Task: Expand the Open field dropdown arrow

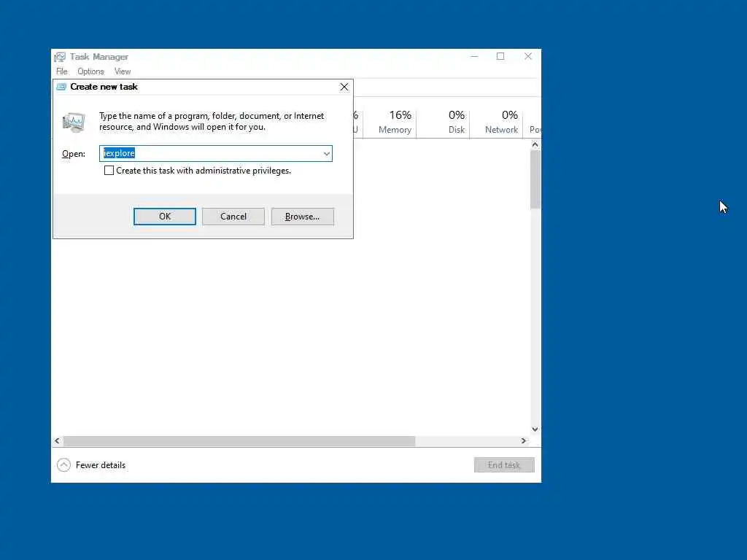Action: point(326,153)
